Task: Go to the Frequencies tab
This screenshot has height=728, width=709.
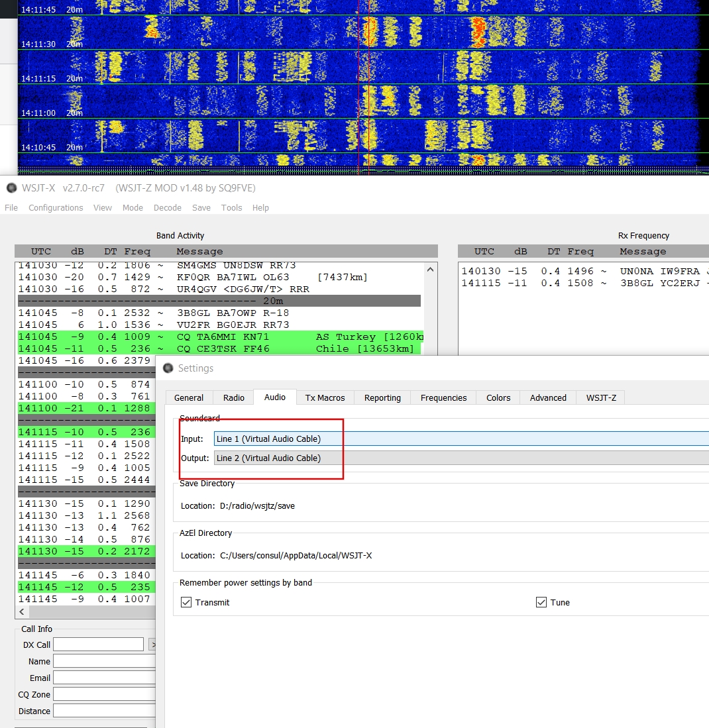Action: coord(443,397)
